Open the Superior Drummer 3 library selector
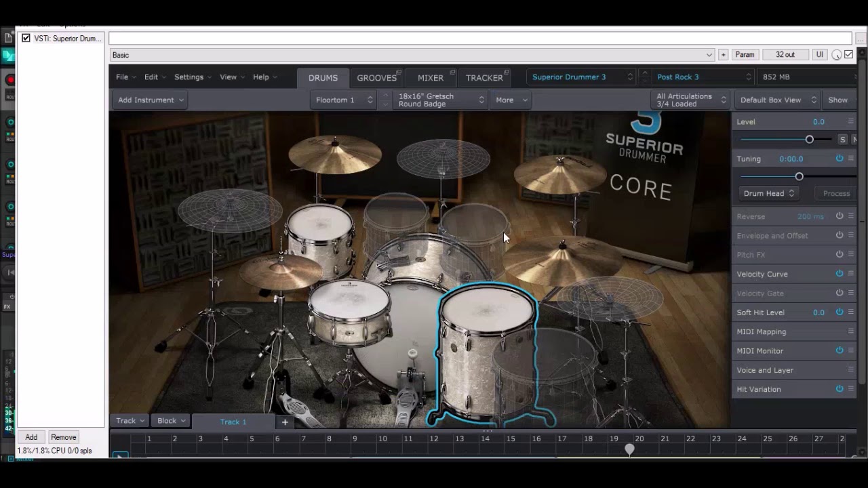The height and width of the screenshot is (488, 868). click(581, 77)
